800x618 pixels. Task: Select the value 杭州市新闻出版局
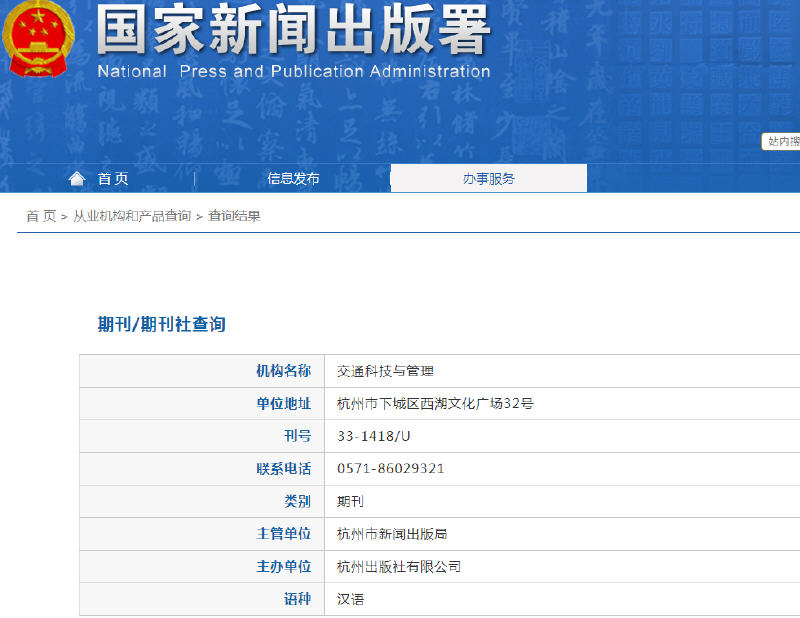pos(392,534)
